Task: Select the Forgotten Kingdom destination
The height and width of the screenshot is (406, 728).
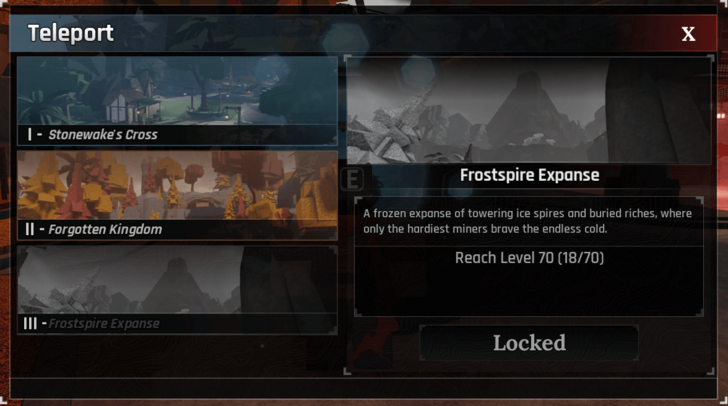Action: pyautogui.click(x=177, y=195)
